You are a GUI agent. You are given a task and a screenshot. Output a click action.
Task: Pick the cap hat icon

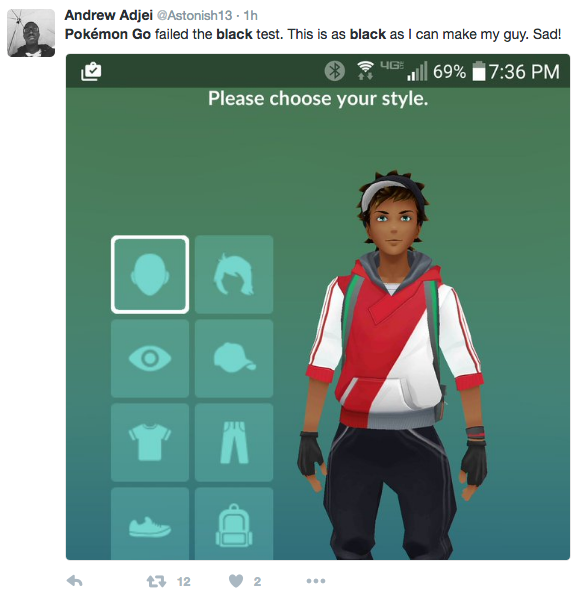[x=234, y=358]
